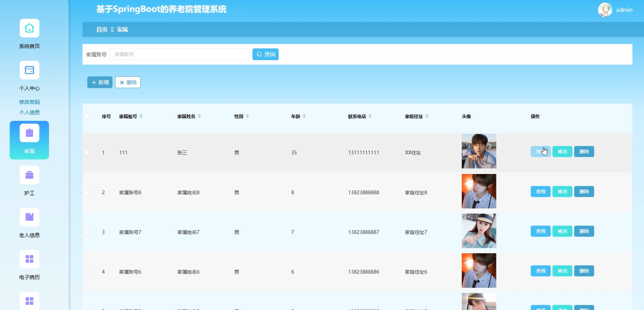Sort by 性别 column arrows
The width and height of the screenshot is (644, 310).
pos(247,117)
